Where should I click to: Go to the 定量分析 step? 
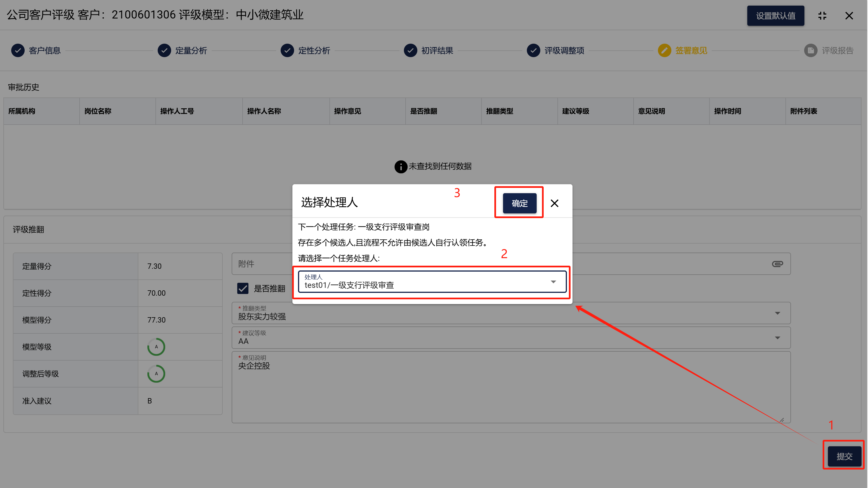[x=190, y=50]
